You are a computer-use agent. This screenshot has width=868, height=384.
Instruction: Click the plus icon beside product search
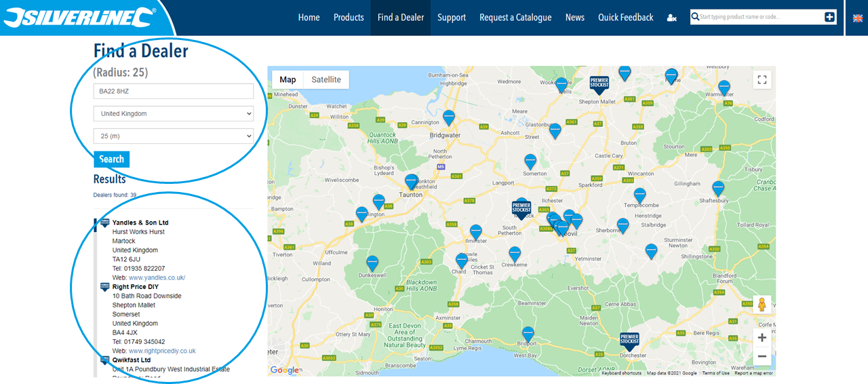pyautogui.click(x=829, y=17)
